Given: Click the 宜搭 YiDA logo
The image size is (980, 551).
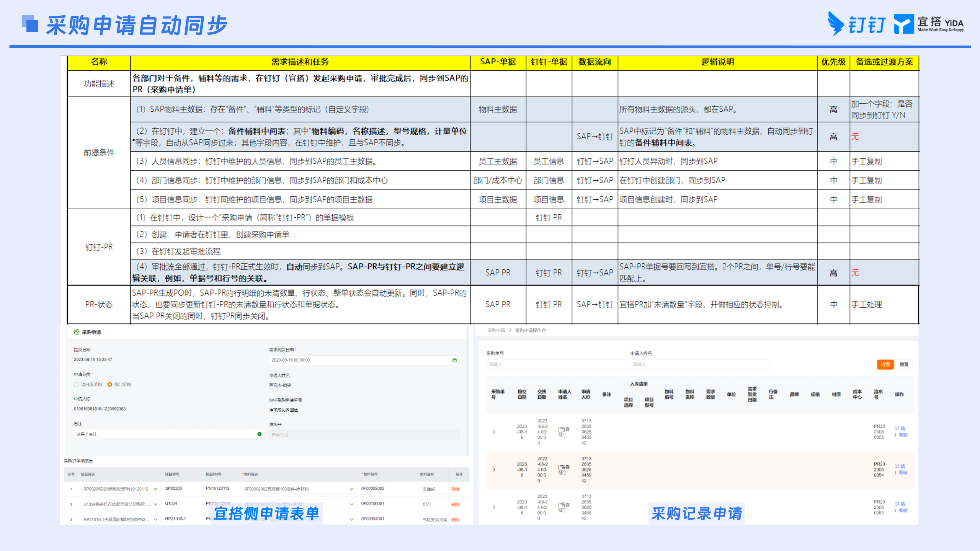Looking at the screenshot, I should (929, 24).
